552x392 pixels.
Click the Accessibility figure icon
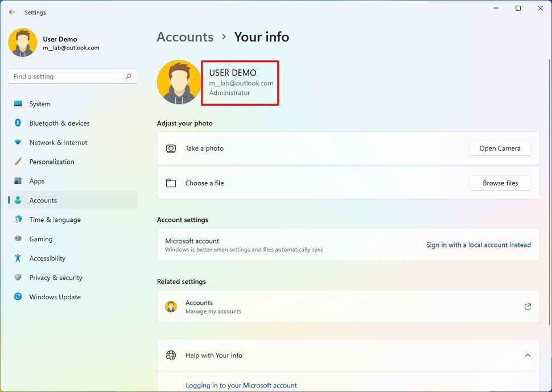point(18,258)
